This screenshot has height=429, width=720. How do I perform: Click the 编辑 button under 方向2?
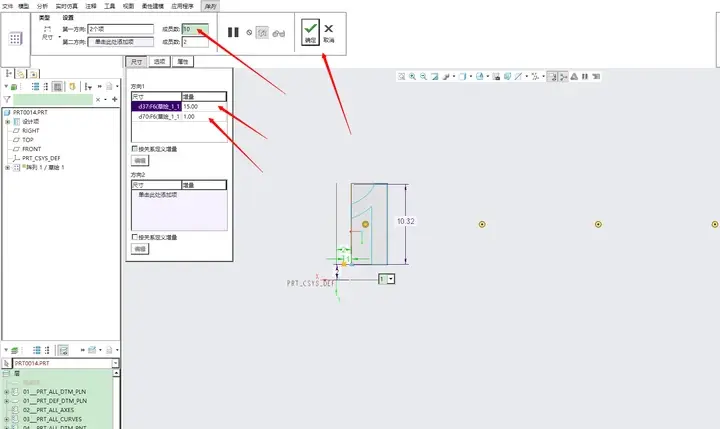pyautogui.click(x=140, y=248)
